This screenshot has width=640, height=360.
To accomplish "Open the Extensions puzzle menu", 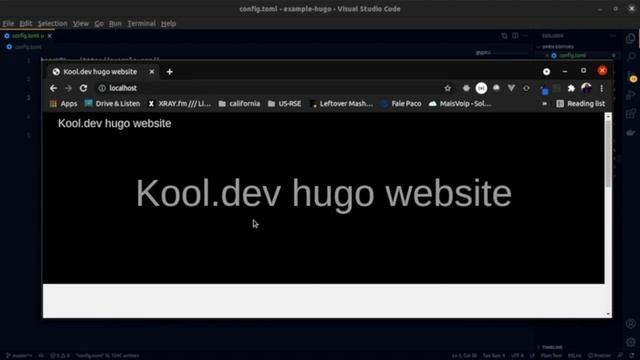I will coord(571,88).
